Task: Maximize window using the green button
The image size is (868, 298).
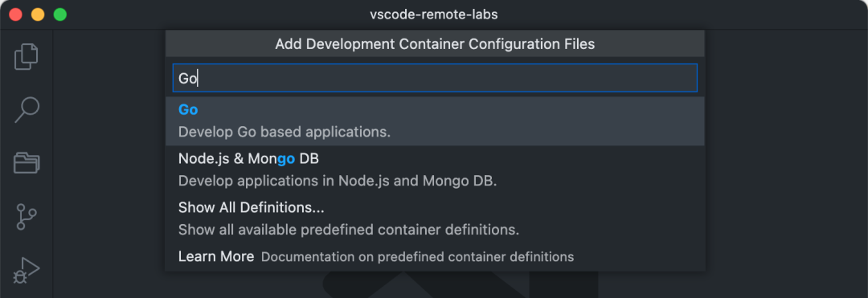Action: click(x=59, y=14)
